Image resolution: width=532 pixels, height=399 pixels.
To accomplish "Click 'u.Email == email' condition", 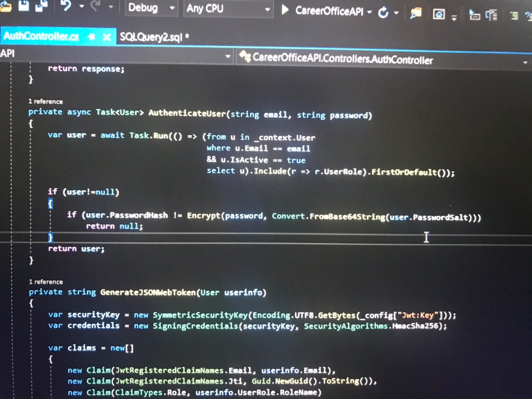I will (x=272, y=148).
